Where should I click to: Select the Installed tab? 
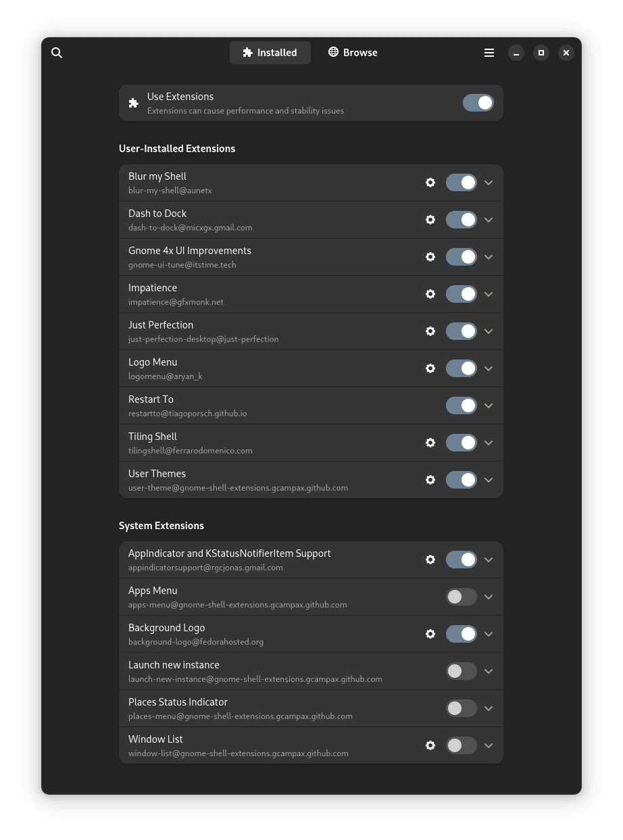coord(270,53)
